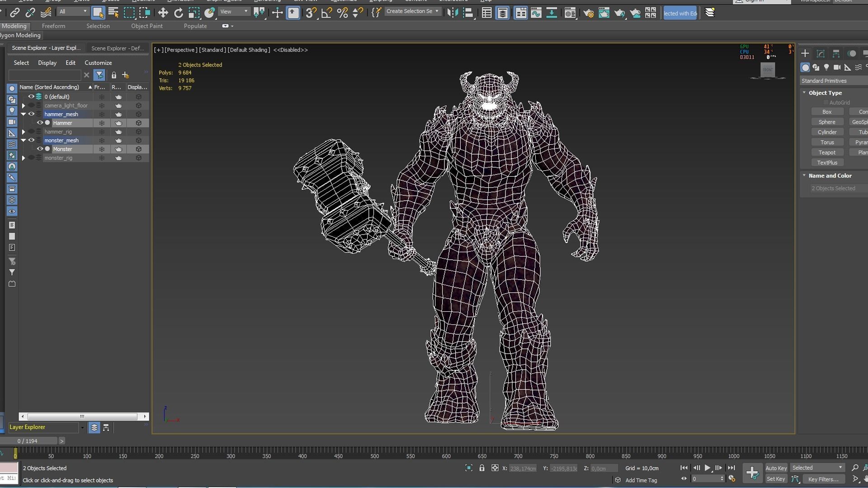This screenshot has width=868, height=488.
Task: Click the Mirror tool icon
Action: pos(452,13)
